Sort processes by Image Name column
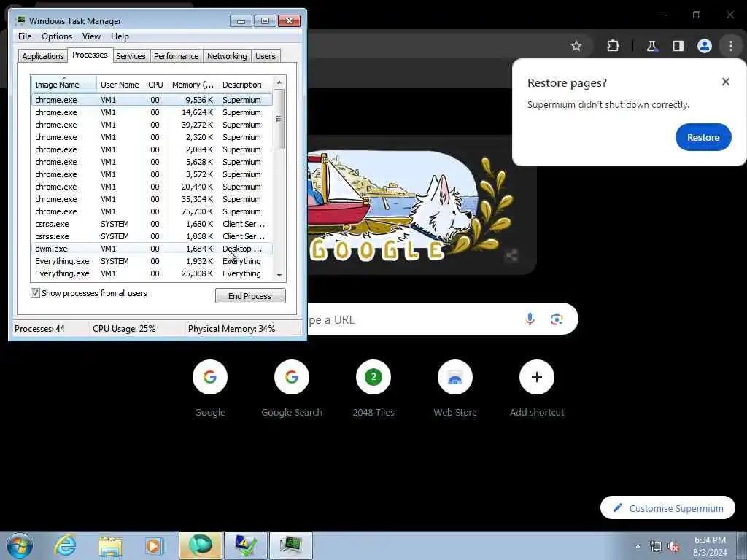 point(64,85)
